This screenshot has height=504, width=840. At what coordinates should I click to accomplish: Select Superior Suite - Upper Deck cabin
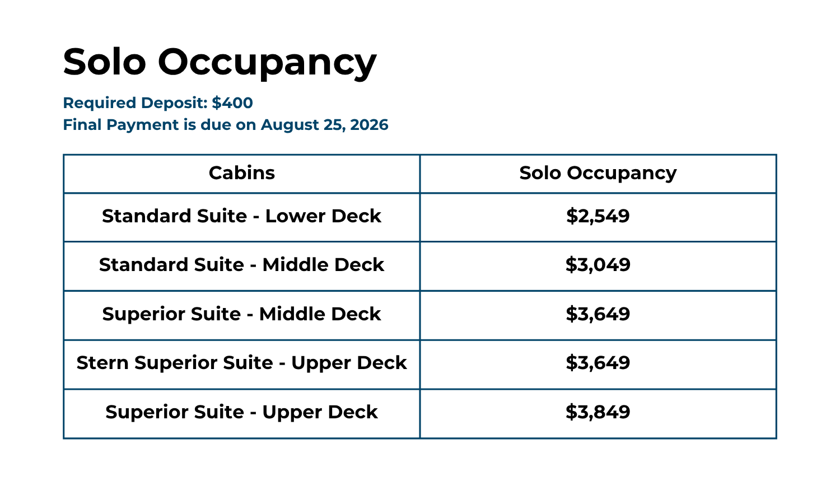click(242, 413)
